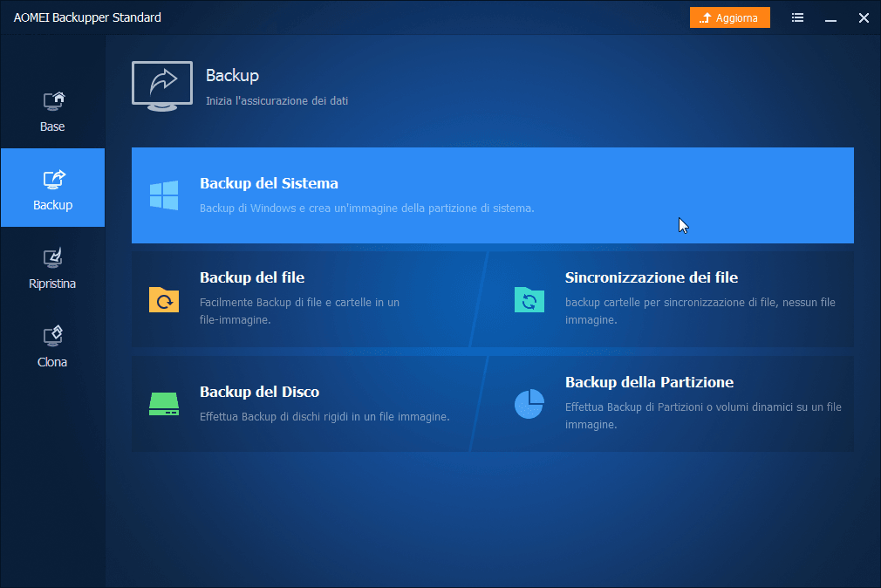Open the hamburger list menu icon

point(797,17)
